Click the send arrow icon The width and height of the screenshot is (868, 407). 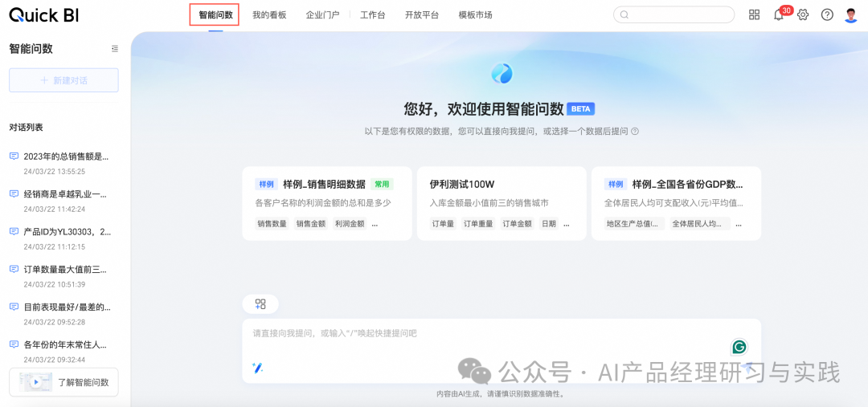coord(746,369)
